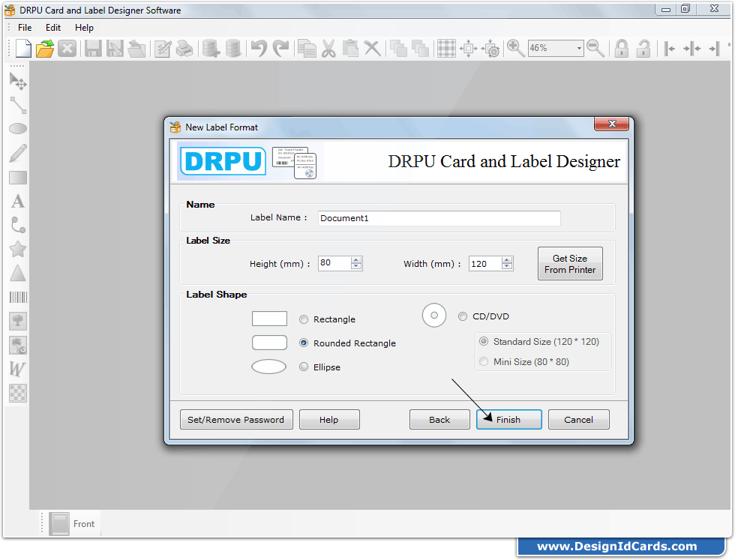Choose Mini Size (80 * 80) option
The width and height of the screenshot is (735, 560).
[x=484, y=362]
